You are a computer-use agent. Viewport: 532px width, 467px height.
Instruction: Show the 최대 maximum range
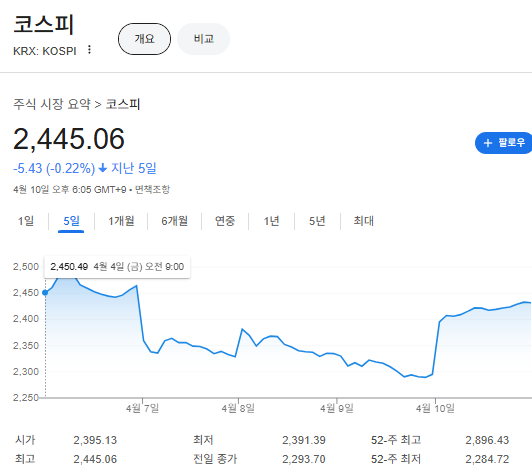[363, 221]
